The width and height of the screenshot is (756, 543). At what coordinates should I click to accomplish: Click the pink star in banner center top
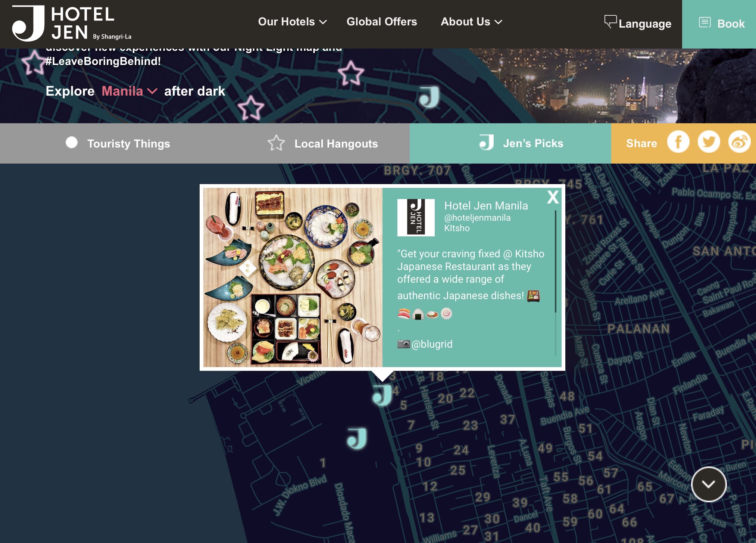pos(351,73)
